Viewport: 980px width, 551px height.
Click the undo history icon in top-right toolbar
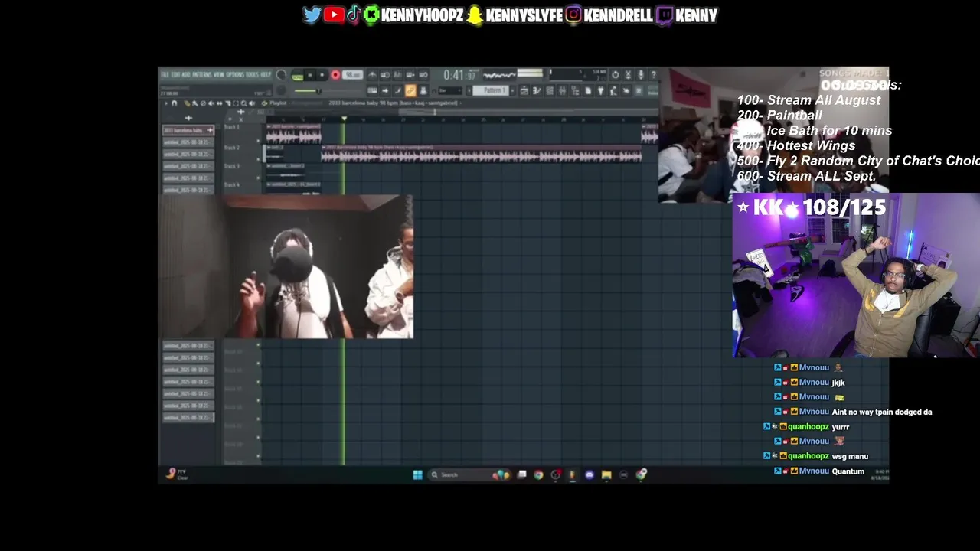(x=616, y=75)
